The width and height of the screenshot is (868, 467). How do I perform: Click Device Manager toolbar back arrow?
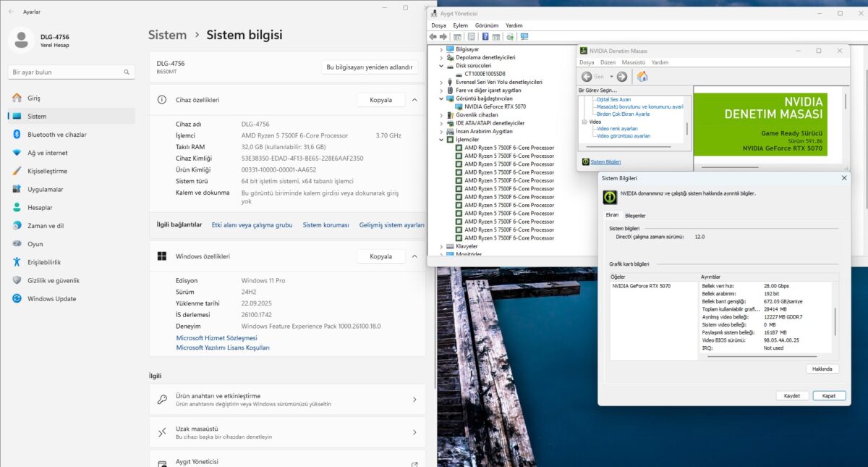tap(433, 36)
